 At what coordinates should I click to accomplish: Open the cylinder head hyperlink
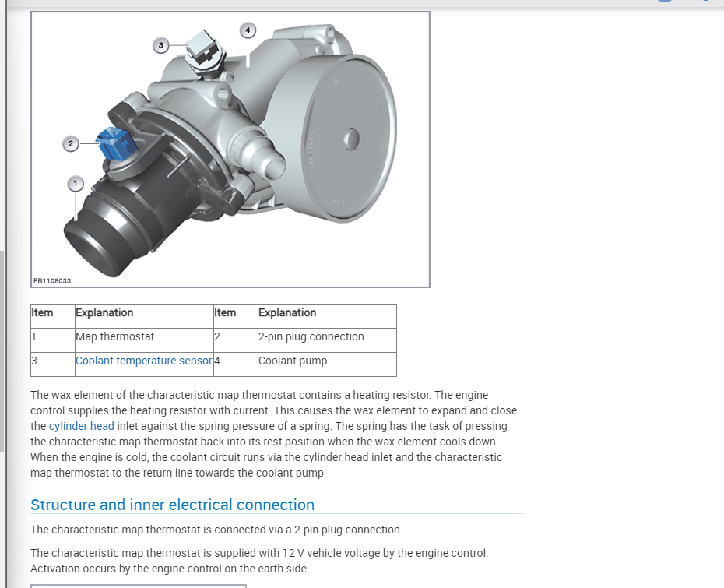point(82,425)
